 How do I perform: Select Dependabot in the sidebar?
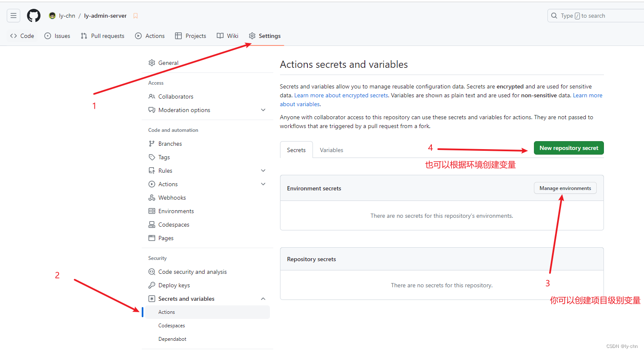point(172,339)
